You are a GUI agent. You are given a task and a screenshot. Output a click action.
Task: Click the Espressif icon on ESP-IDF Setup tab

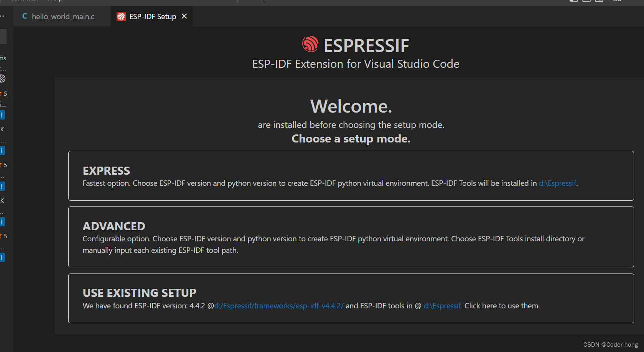coord(121,16)
